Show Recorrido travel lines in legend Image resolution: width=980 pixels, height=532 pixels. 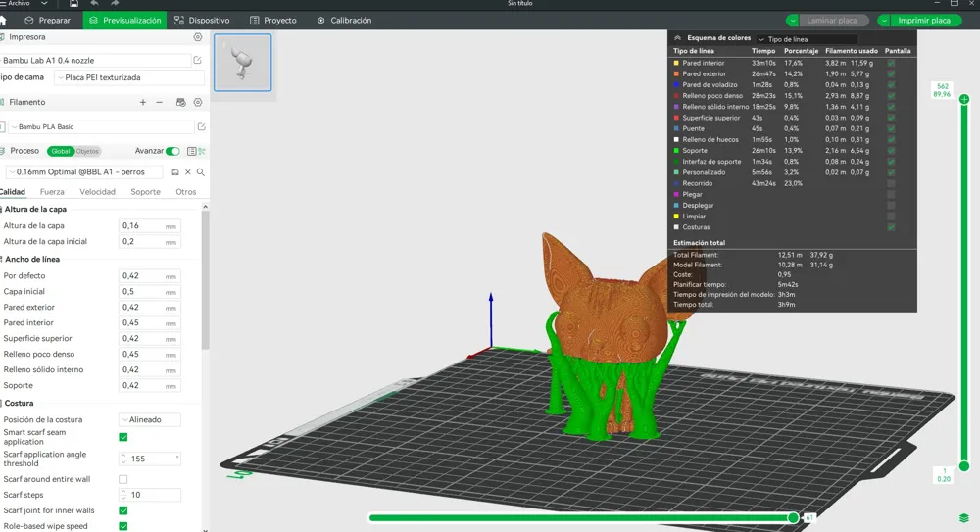pyautogui.click(x=891, y=184)
